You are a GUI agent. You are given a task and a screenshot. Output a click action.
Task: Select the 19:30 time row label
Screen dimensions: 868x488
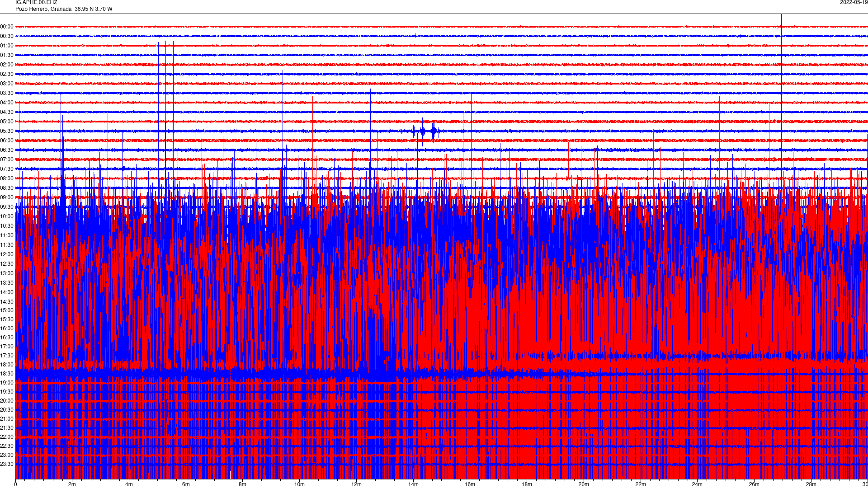pyautogui.click(x=7, y=392)
